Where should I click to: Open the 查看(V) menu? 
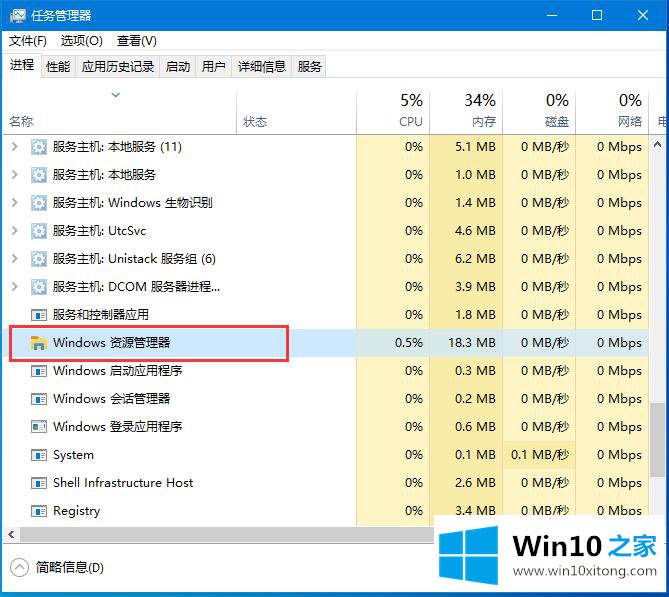pos(137,41)
